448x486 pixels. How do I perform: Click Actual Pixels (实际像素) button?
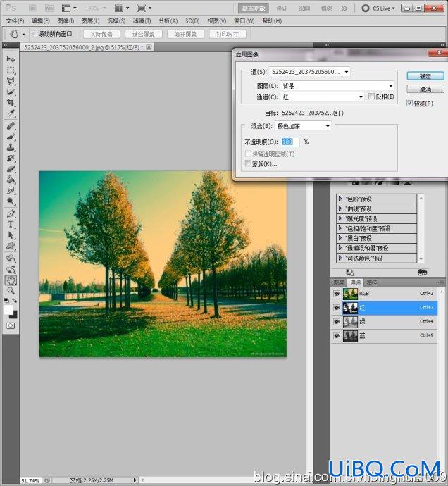[x=101, y=34]
